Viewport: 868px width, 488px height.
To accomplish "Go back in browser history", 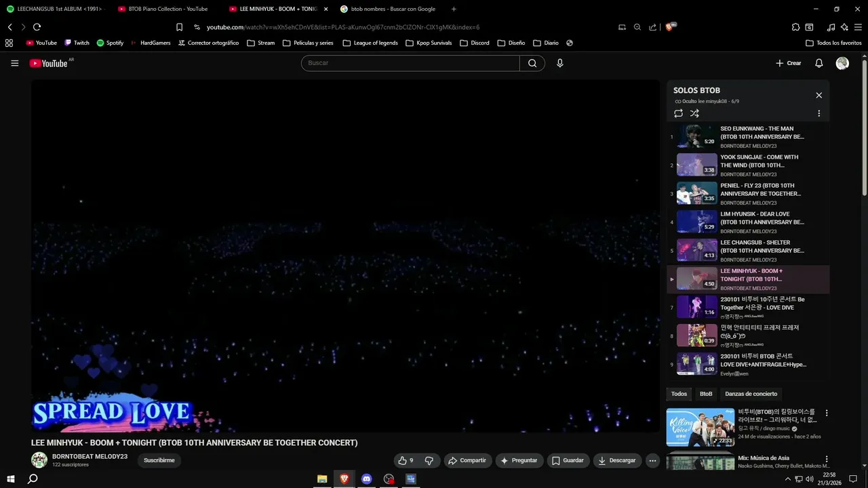I will tap(9, 27).
